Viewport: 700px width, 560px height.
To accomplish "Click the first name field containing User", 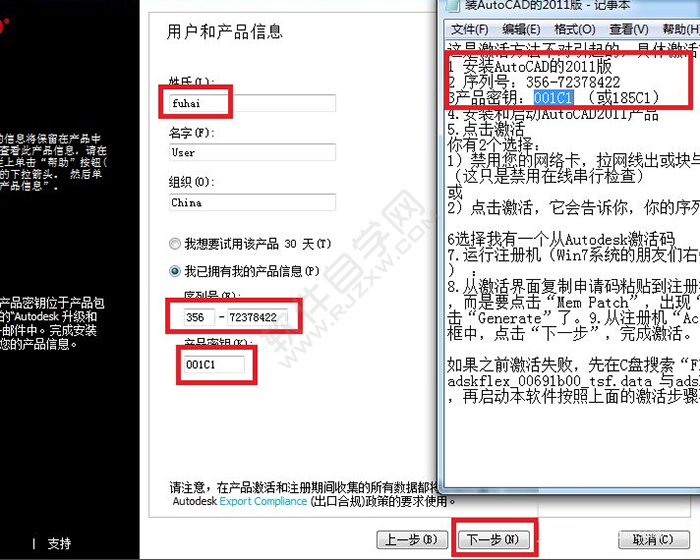I will [x=252, y=152].
